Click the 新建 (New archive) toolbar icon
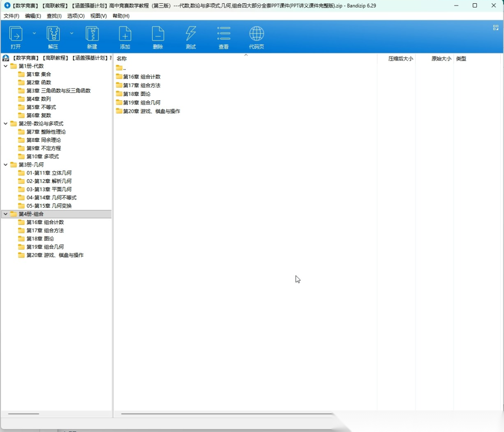This screenshot has width=504, height=432. click(92, 34)
